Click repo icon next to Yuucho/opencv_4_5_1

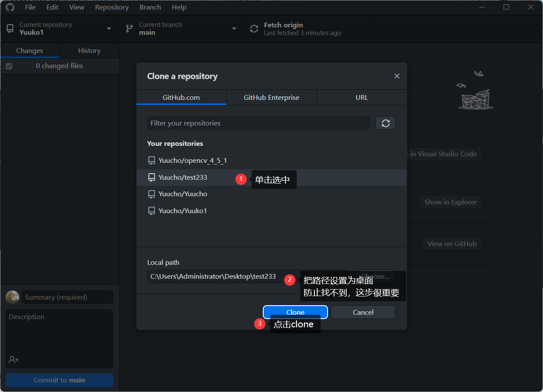[x=152, y=161]
